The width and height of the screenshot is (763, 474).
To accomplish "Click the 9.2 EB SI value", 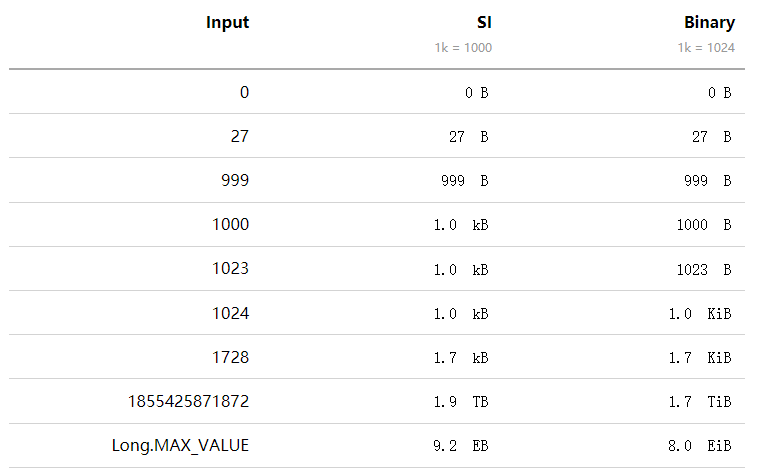I will 461,446.
